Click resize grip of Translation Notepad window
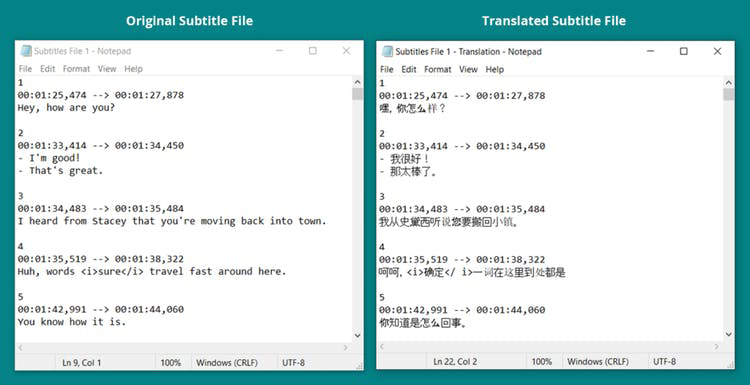 [730, 365]
